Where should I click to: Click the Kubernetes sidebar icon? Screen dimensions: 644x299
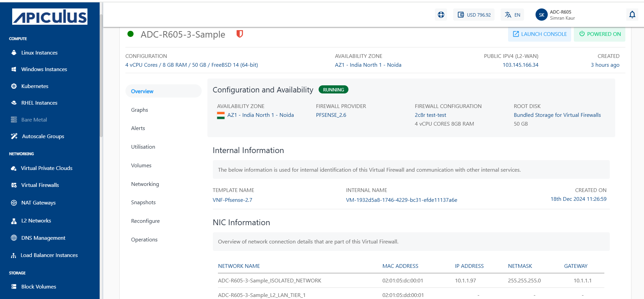pos(14,86)
